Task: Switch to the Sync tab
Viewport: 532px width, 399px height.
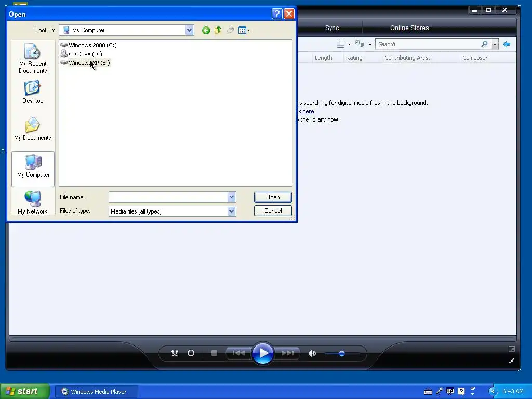Action: pos(332,28)
